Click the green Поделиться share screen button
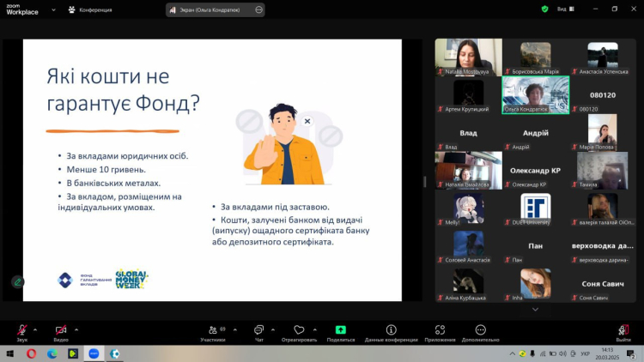 [340, 332]
